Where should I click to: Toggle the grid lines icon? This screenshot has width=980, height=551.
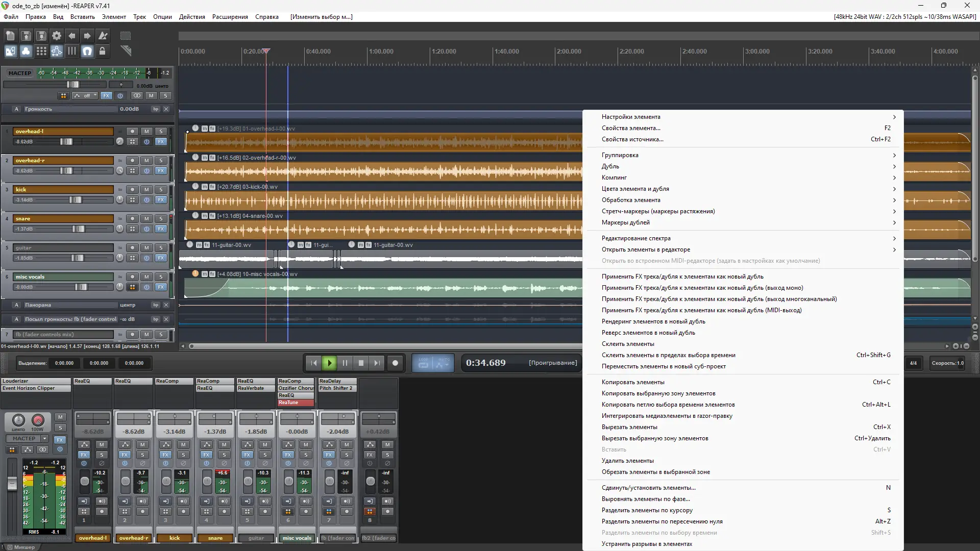point(41,51)
